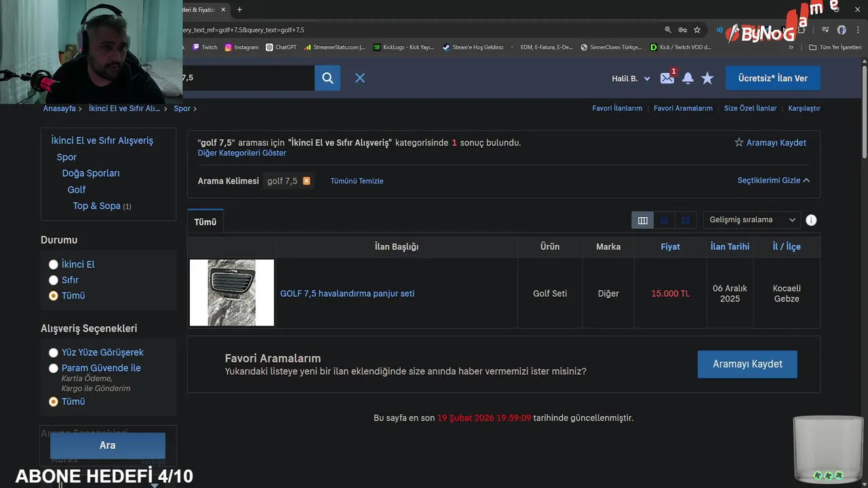This screenshot has height=488, width=868.
Task: Click the browser zoom magnifier icon
Action: click(668, 30)
